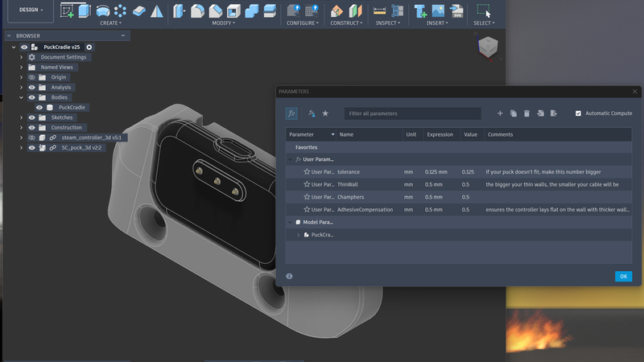The height and width of the screenshot is (362, 644).
Task: Select the circular Pattern tool
Action: click(x=120, y=10)
